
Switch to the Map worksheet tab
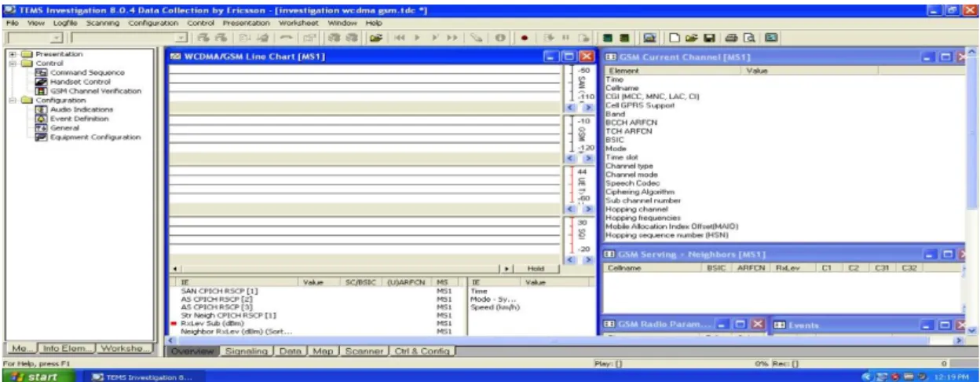tap(322, 350)
